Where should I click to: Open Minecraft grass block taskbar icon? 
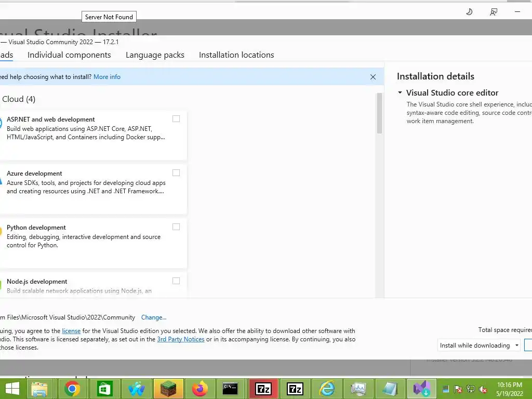tap(168, 389)
